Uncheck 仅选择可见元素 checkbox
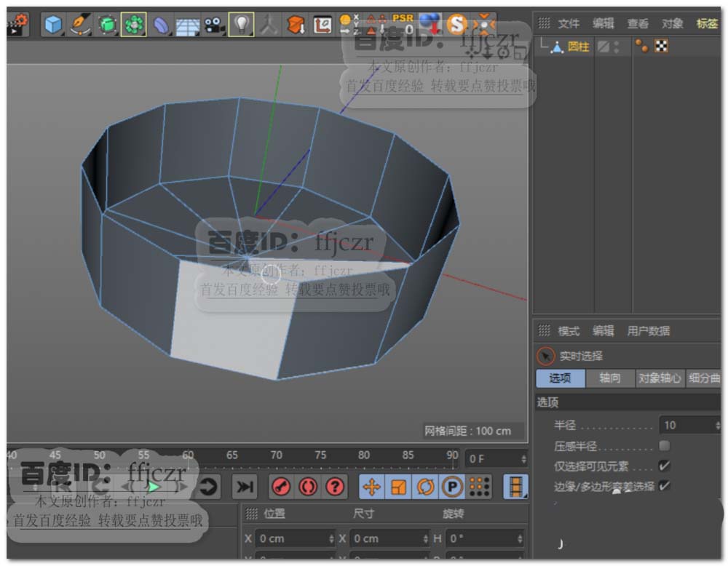The width and height of the screenshot is (728, 566). click(x=665, y=466)
